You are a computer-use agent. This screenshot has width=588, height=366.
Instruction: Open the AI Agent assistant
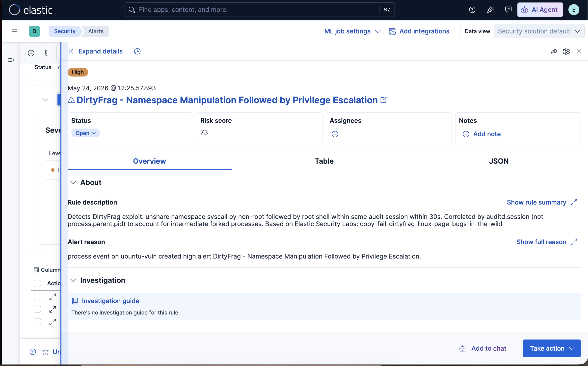click(x=540, y=10)
